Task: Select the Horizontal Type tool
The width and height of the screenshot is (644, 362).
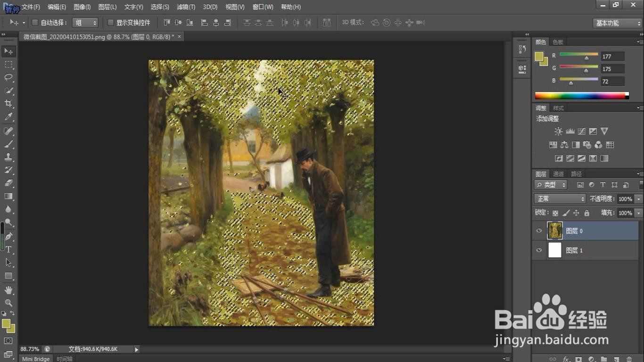Action: click(x=8, y=249)
